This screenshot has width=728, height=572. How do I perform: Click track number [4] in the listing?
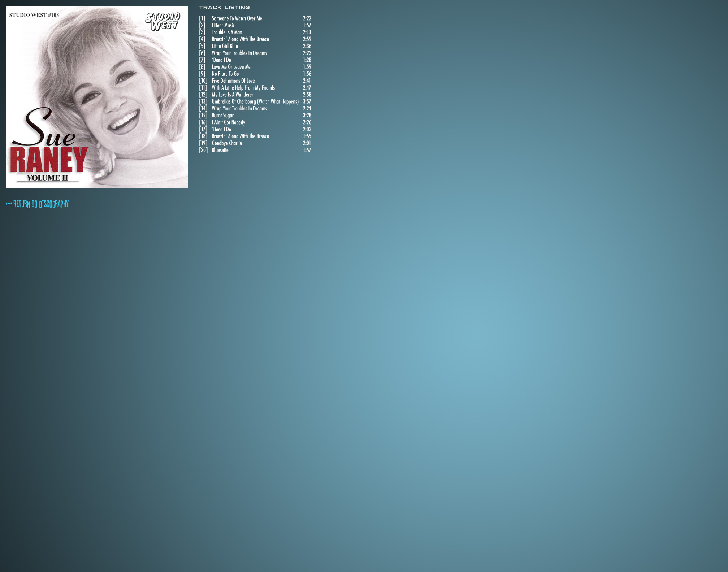coord(202,39)
